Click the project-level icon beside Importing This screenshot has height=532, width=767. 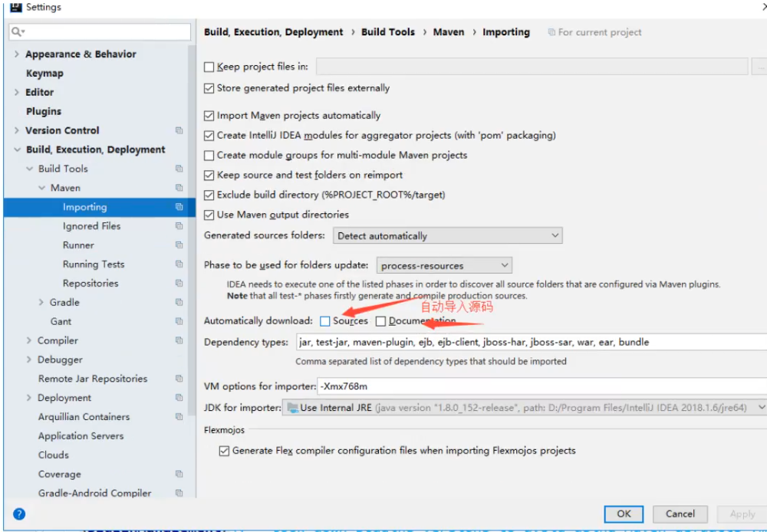(x=179, y=207)
